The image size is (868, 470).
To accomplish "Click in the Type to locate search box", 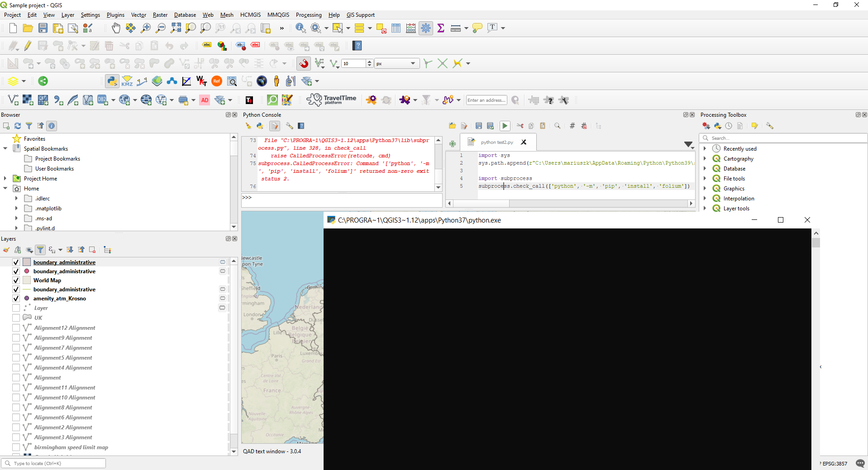I will pos(53,463).
